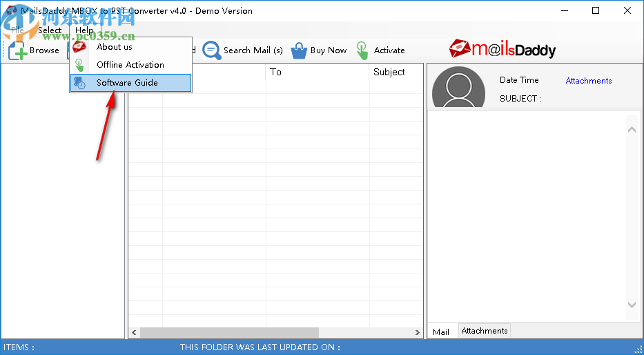Click the contact avatar picture
This screenshot has width=644, height=355.
click(459, 87)
